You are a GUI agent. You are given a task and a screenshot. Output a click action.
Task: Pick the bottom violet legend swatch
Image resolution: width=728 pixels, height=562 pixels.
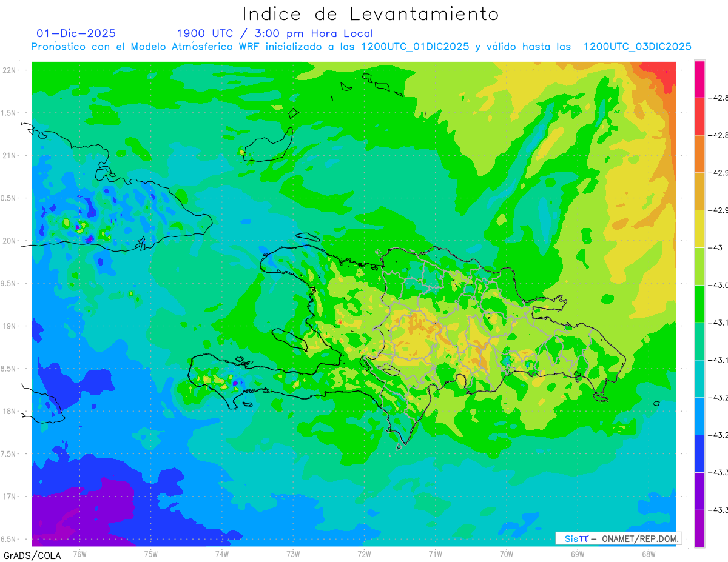tap(699, 529)
